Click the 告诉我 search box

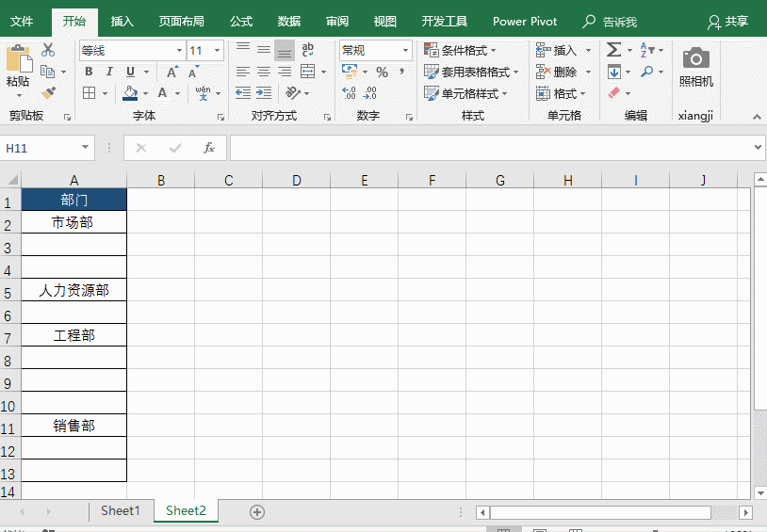click(610, 22)
